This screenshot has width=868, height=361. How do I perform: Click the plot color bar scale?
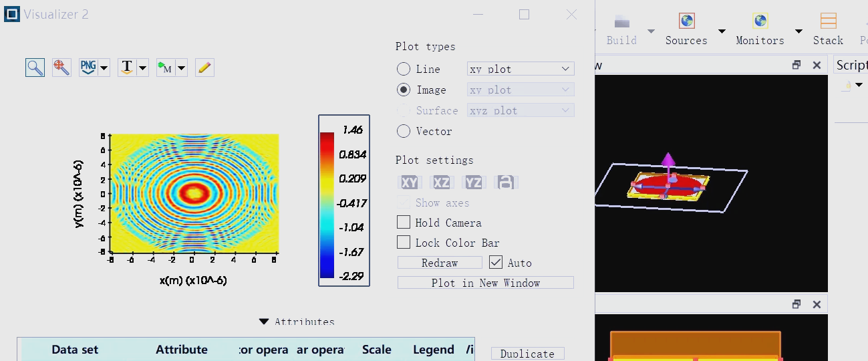pos(327,204)
